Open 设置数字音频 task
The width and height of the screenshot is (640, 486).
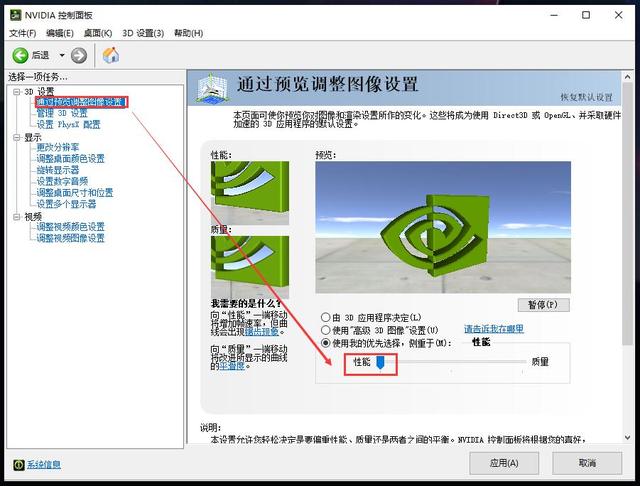[x=62, y=181]
